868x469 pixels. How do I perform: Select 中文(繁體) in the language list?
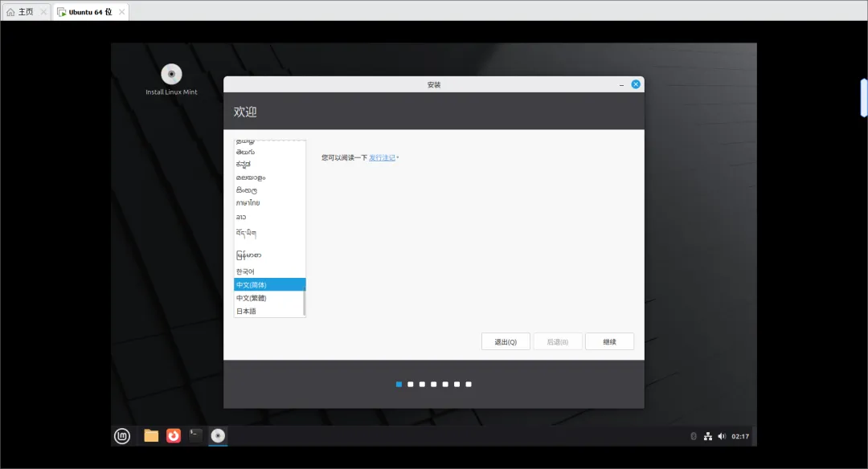click(268, 298)
